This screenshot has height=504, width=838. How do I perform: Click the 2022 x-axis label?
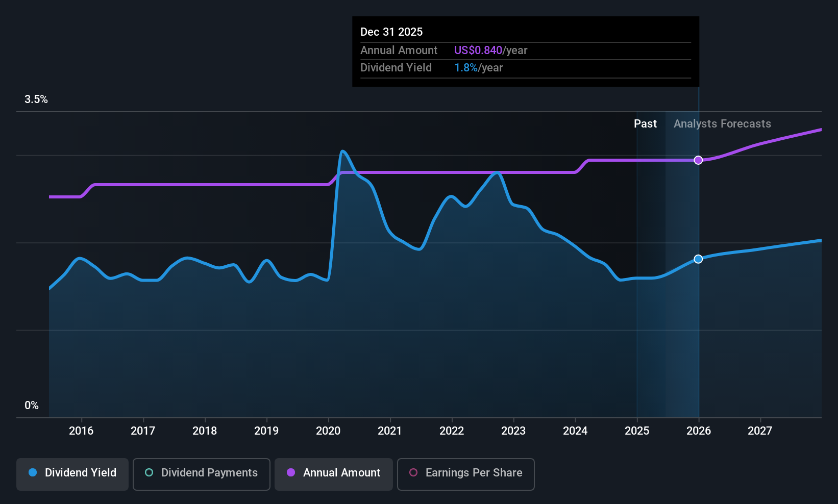[452, 431]
